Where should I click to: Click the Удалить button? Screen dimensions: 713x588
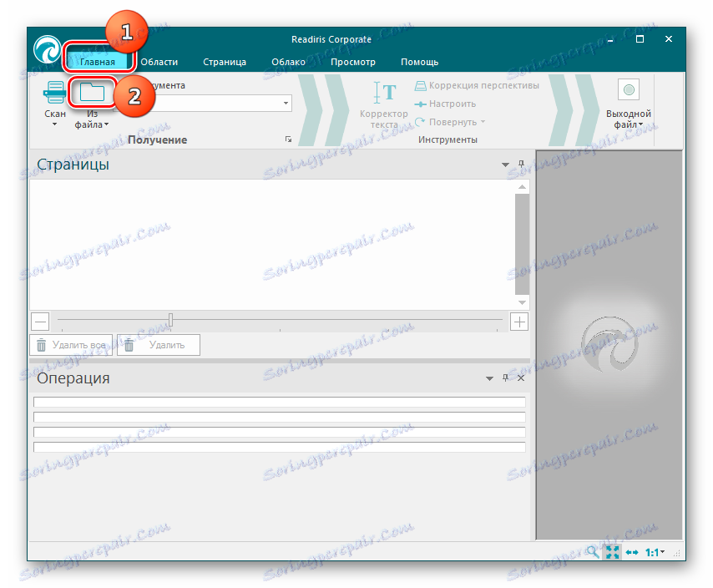(x=159, y=345)
